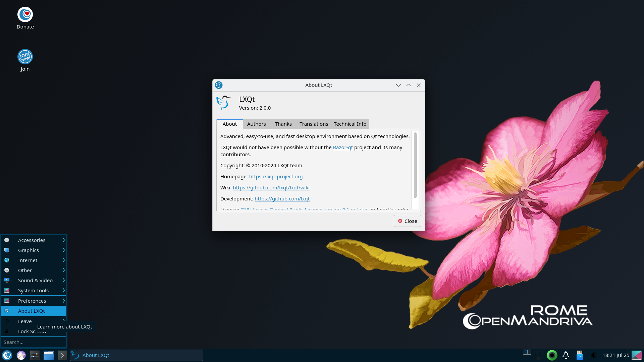The width and height of the screenshot is (644, 362).
Task: Open the Development https://github.com/lxqt link
Action: coord(282,199)
